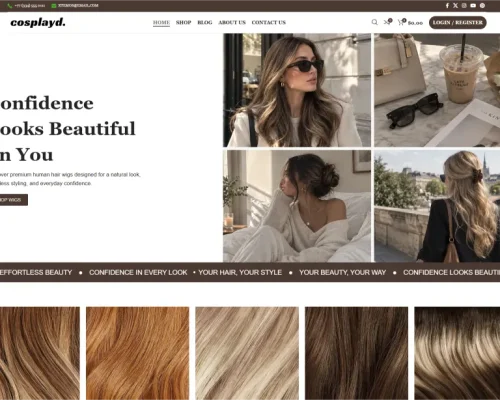The width and height of the screenshot is (500, 400).
Task: Open the woman in bed with bun photo
Action: click(297, 206)
